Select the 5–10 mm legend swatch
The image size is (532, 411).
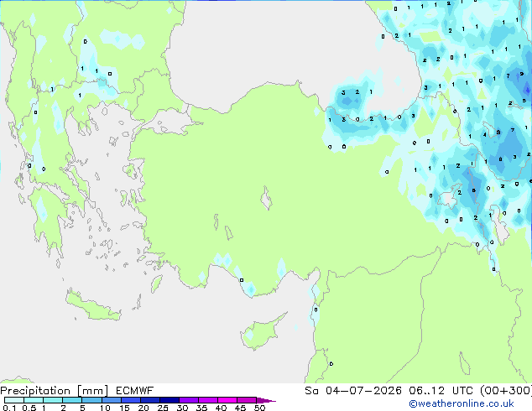point(91,400)
